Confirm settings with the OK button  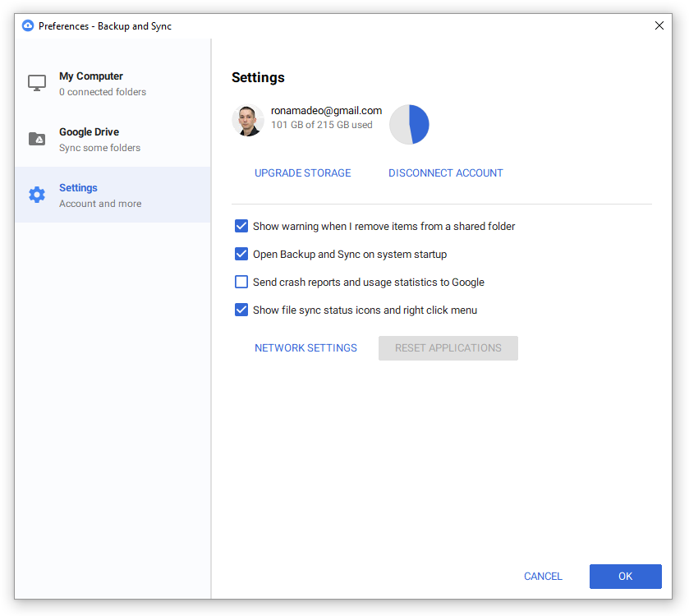(625, 576)
